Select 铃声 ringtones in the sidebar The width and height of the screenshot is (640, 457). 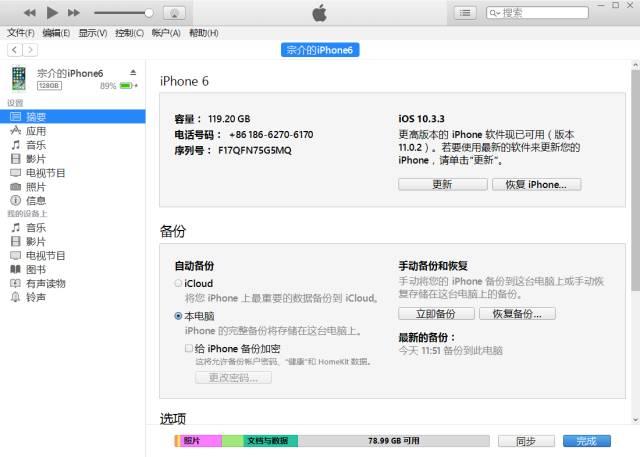click(x=36, y=297)
